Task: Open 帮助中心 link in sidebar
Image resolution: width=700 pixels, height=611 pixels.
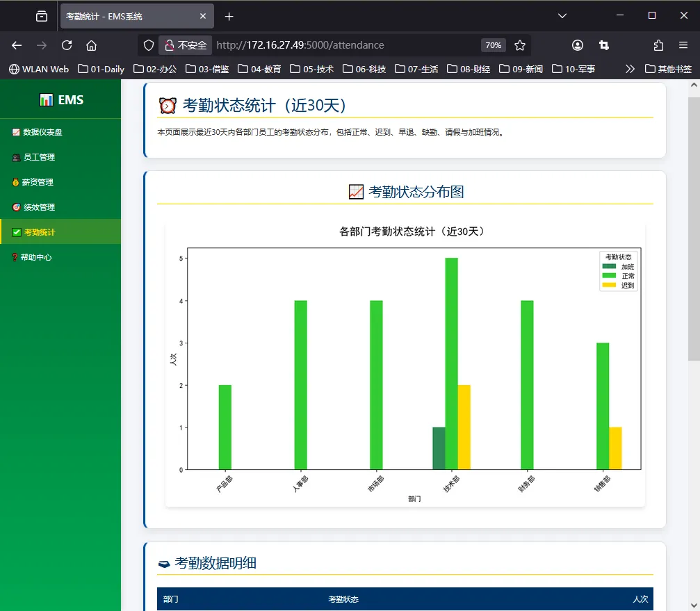Action: 60,257
